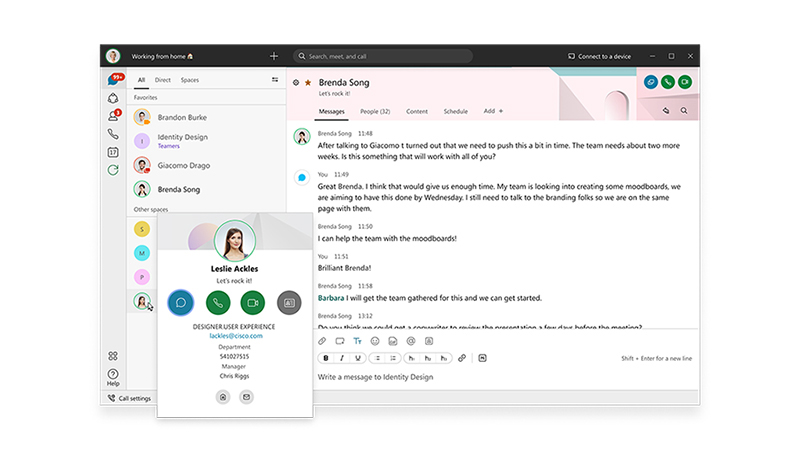Switch to the Content tab

tap(417, 111)
